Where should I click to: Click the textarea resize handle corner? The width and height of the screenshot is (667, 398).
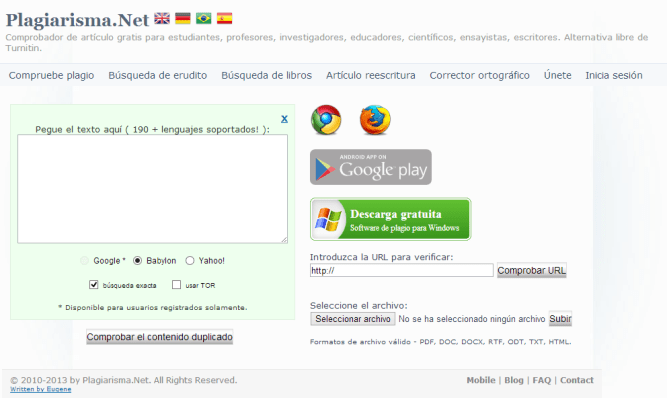[284, 240]
